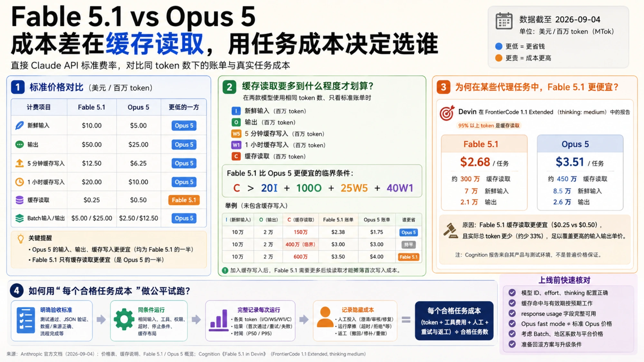
Task: Toggle the check for 准备回滚方案与升级条件
Action: (512, 344)
